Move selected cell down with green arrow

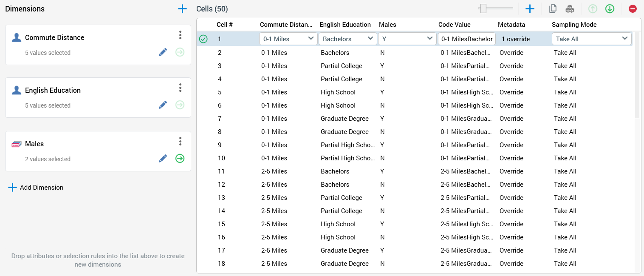click(x=610, y=9)
